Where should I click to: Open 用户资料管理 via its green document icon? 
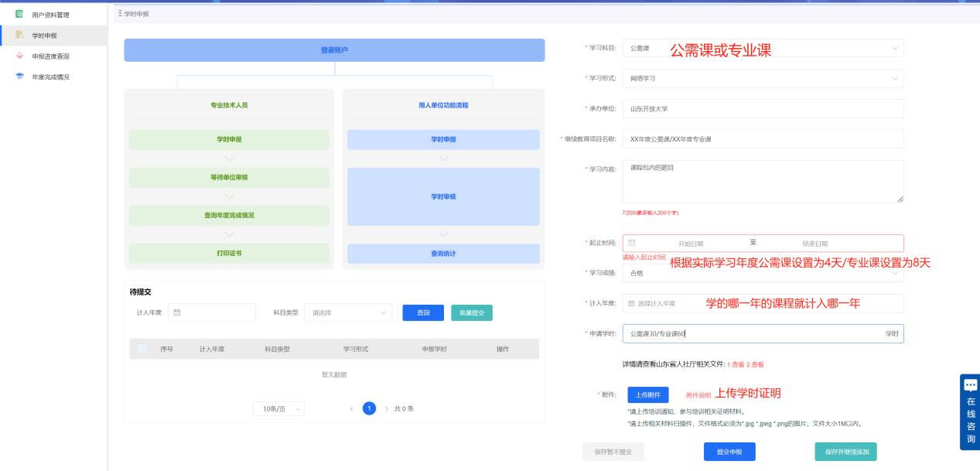(x=17, y=14)
